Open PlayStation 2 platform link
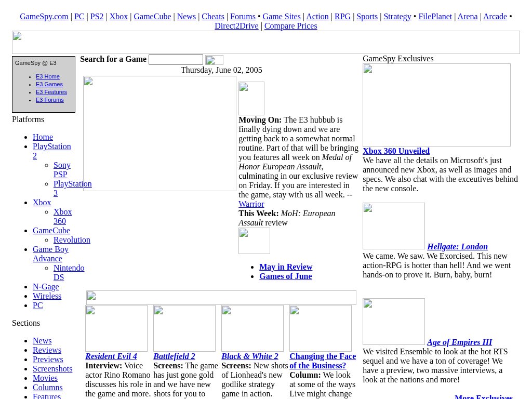This screenshot has height=399, width=532. (51, 151)
